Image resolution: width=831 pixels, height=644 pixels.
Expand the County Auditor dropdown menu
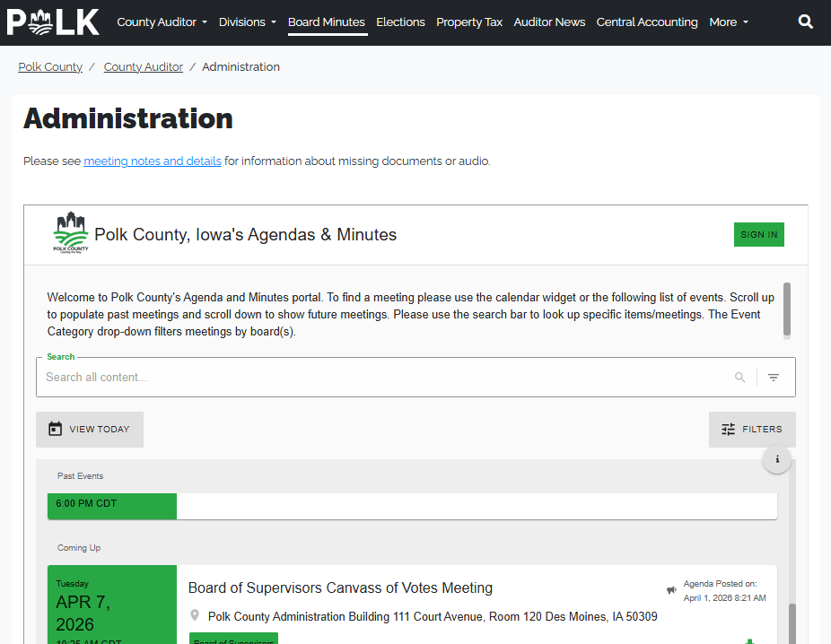[162, 22]
